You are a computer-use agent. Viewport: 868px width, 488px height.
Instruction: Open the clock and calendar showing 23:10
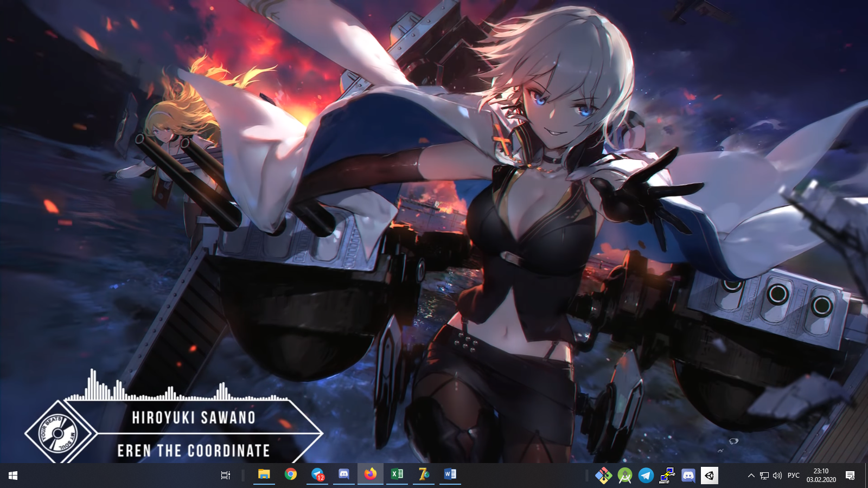pyautogui.click(x=821, y=476)
